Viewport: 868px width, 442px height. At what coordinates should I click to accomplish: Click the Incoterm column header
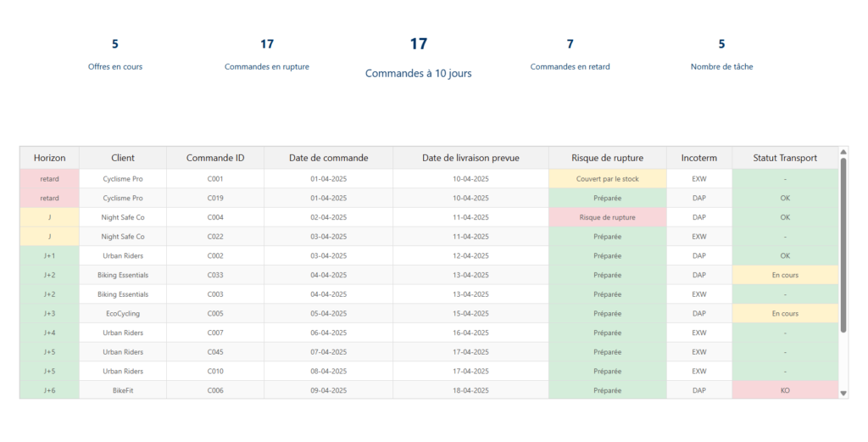(x=699, y=158)
